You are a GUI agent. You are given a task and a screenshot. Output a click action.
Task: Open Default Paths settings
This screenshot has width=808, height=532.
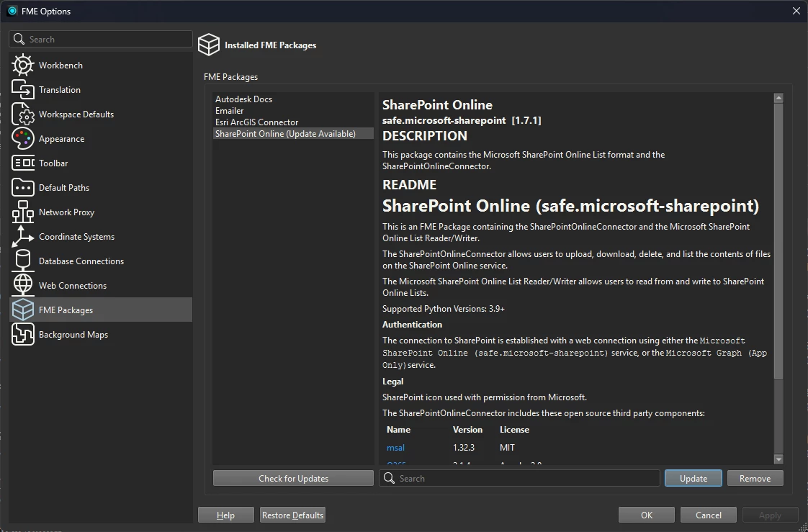coord(101,187)
